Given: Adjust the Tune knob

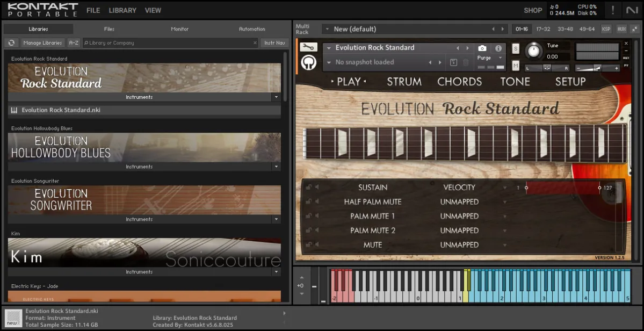Looking at the screenshot, I should click(533, 51).
